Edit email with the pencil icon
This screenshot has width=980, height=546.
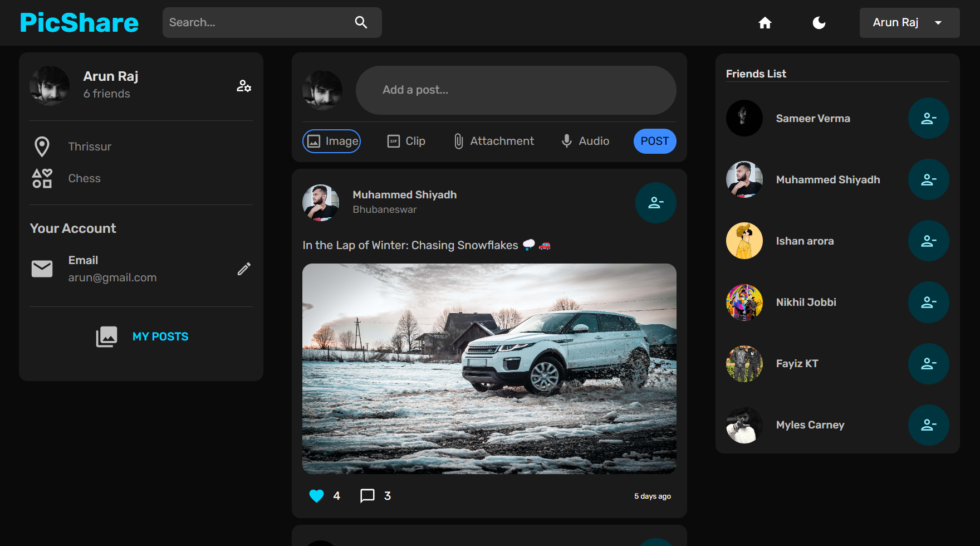point(244,269)
